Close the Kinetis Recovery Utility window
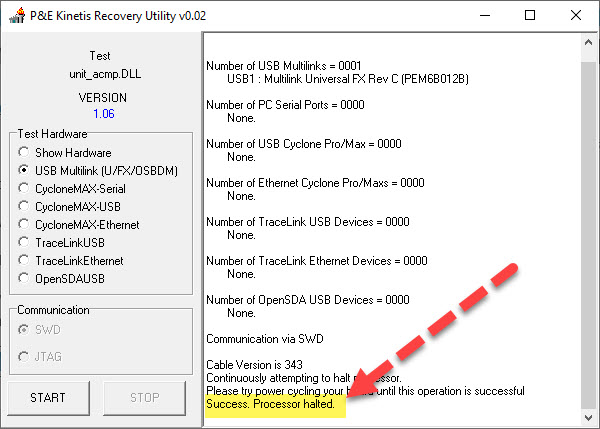Viewport: 600px width, 429px height. [x=575, y=15]
